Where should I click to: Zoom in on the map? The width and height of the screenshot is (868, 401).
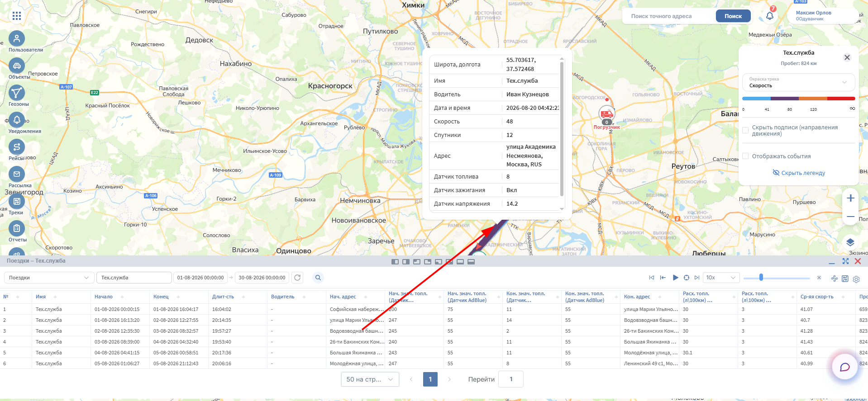pos(851,198)
